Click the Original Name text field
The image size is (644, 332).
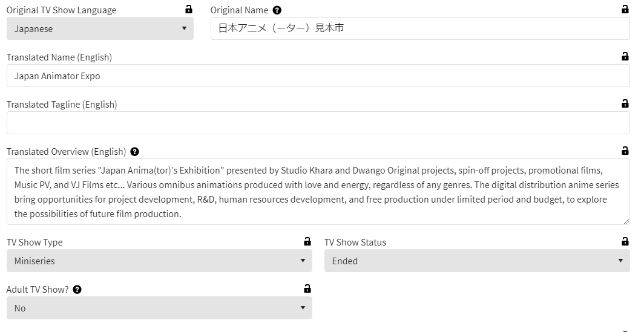[420, 28]
